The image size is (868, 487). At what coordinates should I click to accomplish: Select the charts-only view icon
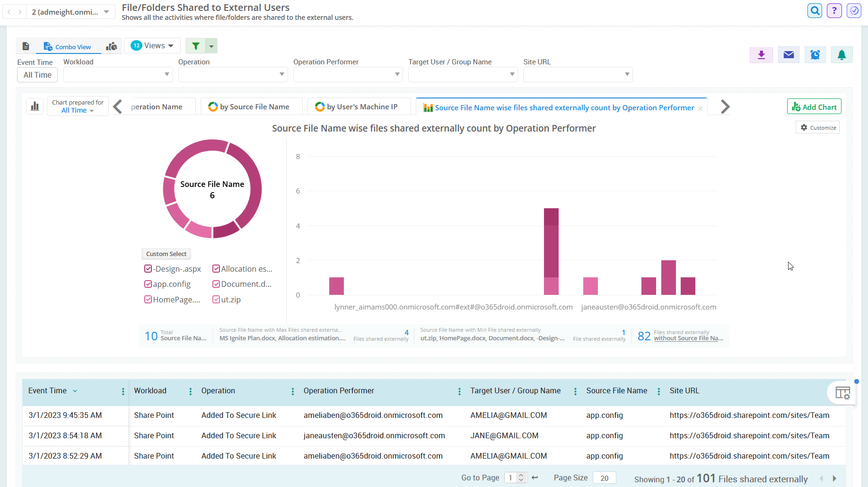(112, 46)
